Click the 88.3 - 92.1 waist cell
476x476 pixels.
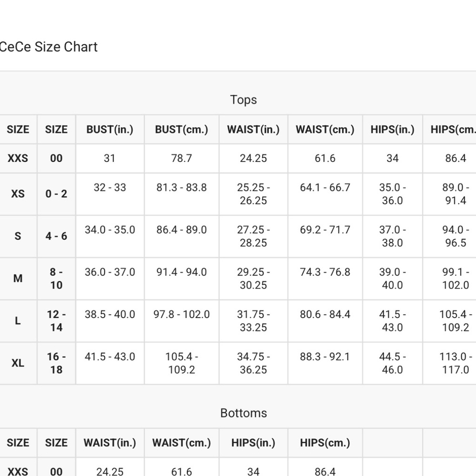point(325,357)
